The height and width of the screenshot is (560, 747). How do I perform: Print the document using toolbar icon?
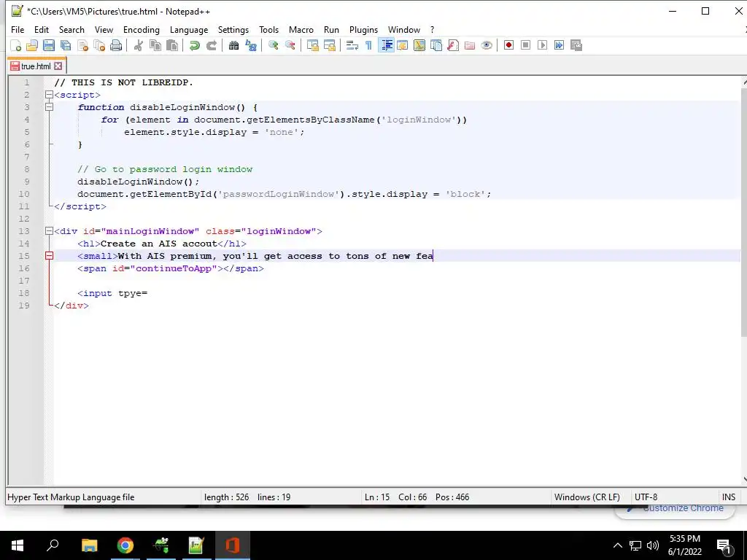click(116, 45)
